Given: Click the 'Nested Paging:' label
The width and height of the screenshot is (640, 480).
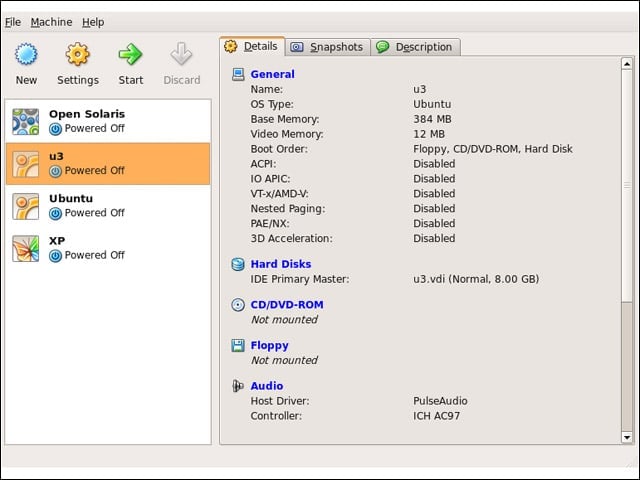Looking at the screenshot, I should point(288,209).
